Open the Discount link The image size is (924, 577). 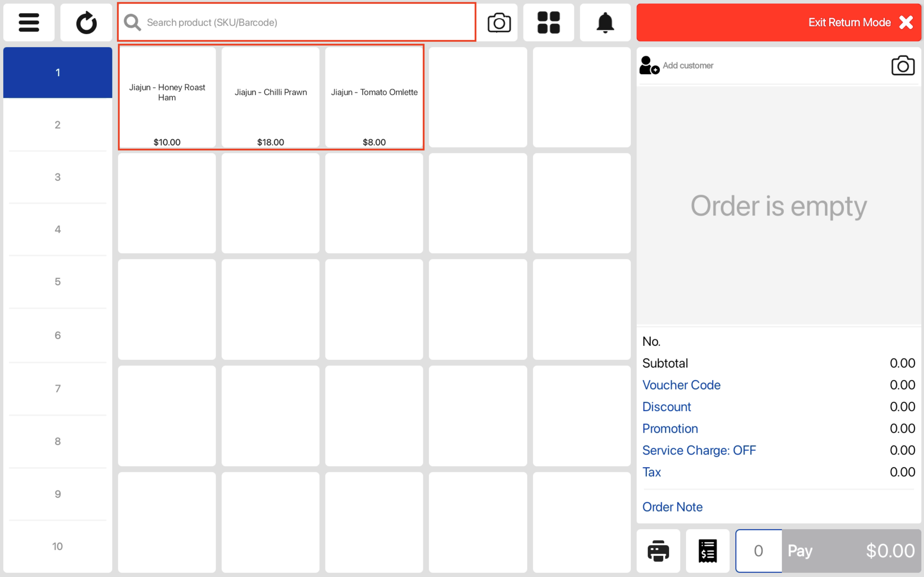click(x=666, y=407)
